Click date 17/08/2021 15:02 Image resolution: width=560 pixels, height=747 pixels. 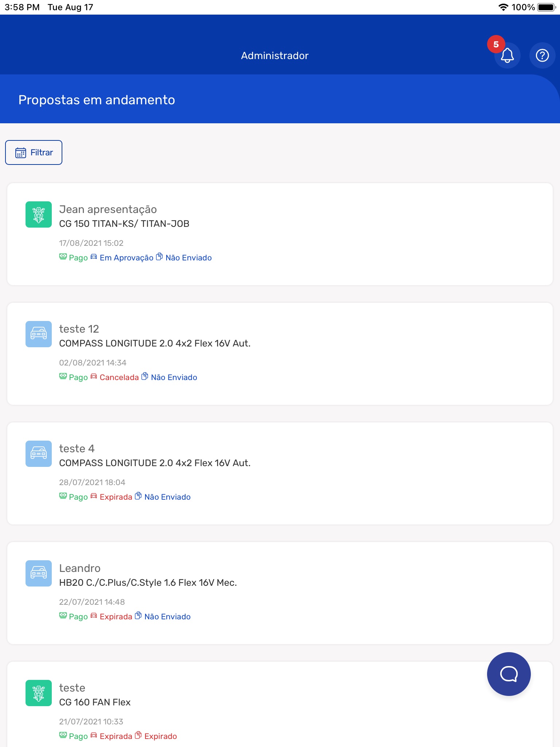(x=91, y=243)
